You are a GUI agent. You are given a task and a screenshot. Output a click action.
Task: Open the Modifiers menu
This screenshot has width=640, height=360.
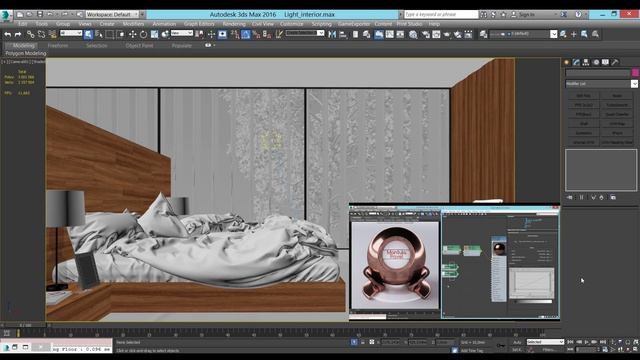[133, 24]
